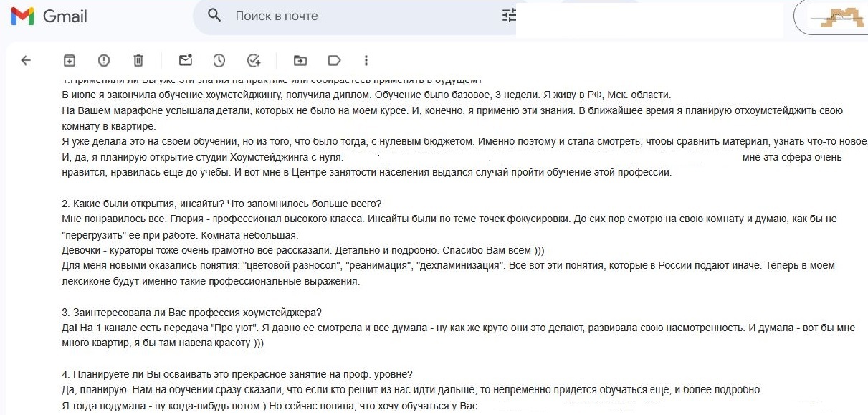The image size is (868, 415).
Task: Open advanced search options sliders
Action: (509, 15)
